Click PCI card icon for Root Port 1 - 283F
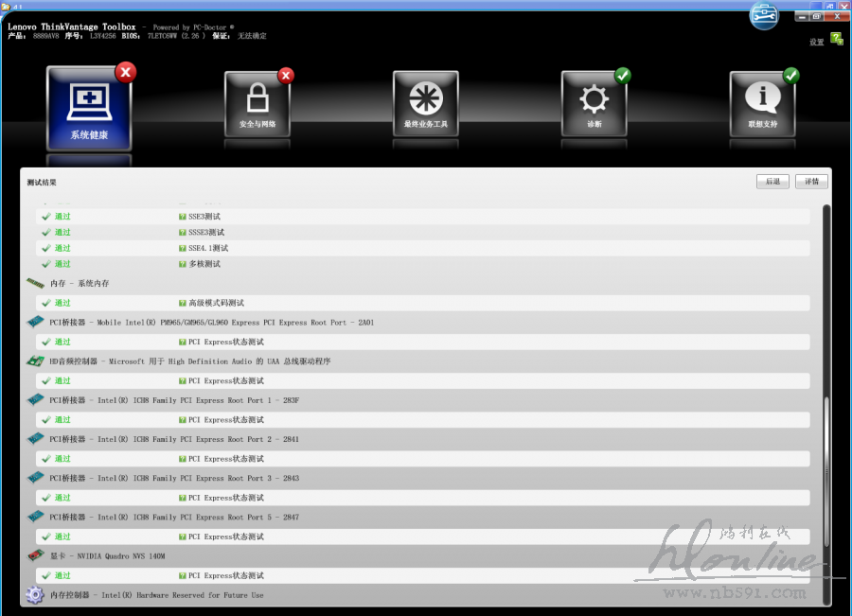 click(x=35, y=400)
